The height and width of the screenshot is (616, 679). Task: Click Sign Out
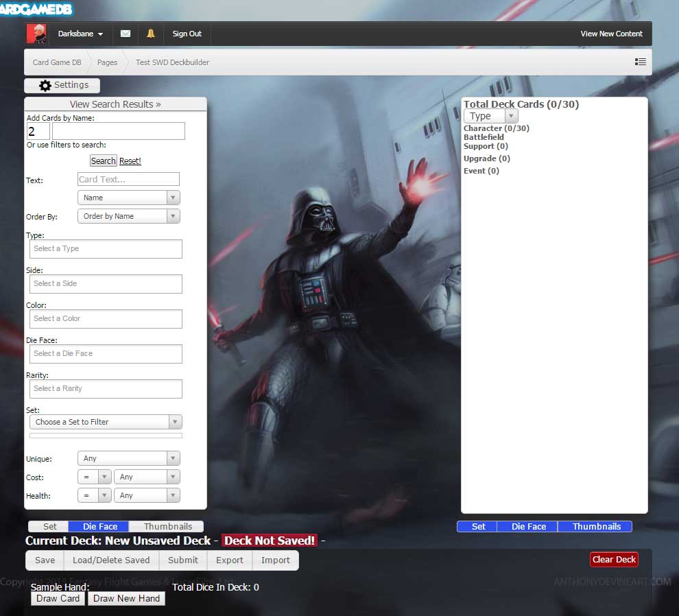[x=187, y=34]
